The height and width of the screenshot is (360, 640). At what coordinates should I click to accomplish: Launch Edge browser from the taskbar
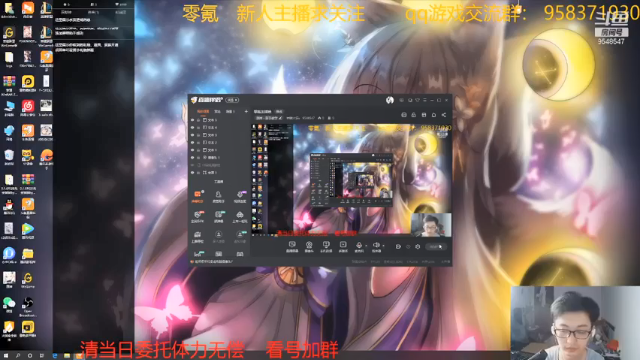[x=55, y=356]
